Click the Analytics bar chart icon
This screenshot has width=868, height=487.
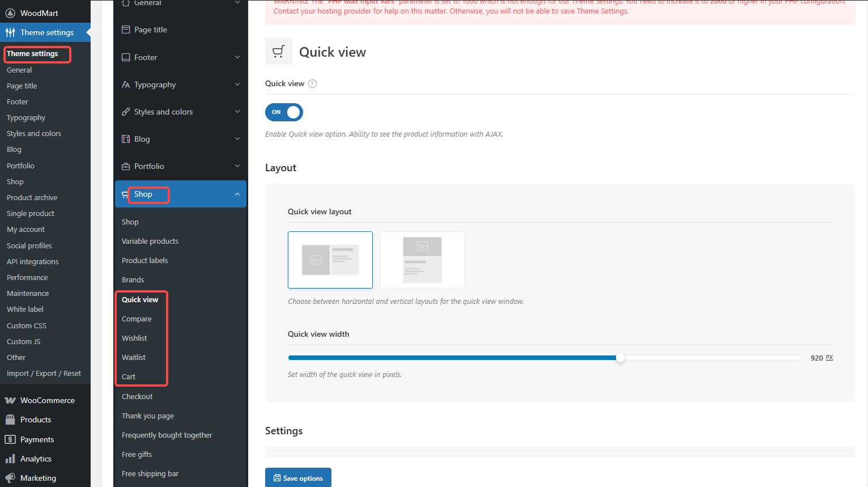[x=10, y=459]
